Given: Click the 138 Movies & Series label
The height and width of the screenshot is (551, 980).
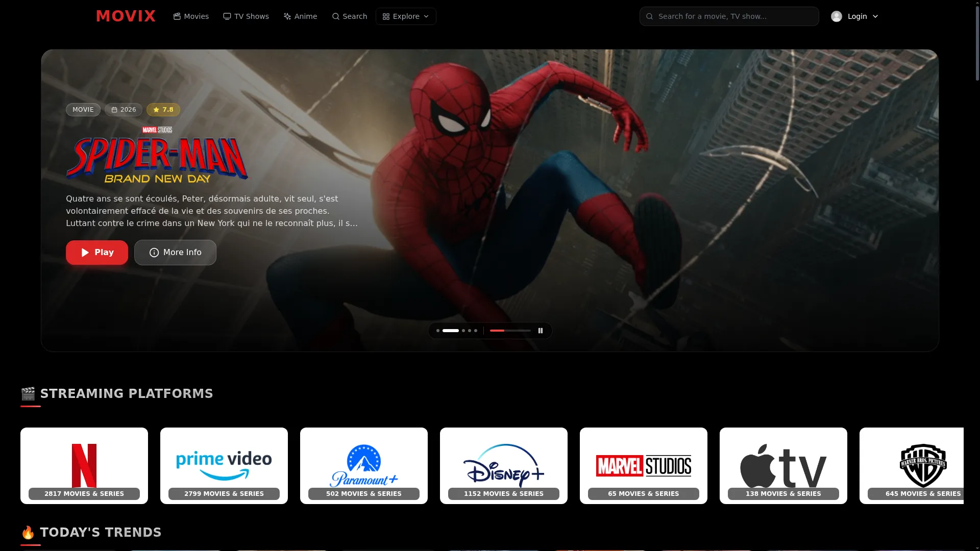Looking at the screenshot, I should (783, 494).
